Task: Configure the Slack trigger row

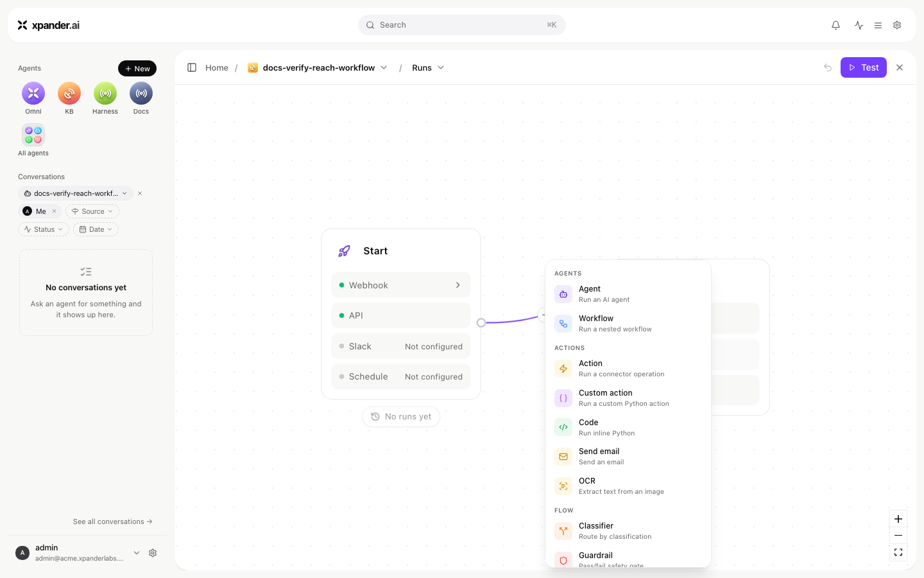Action: [401, 346]
